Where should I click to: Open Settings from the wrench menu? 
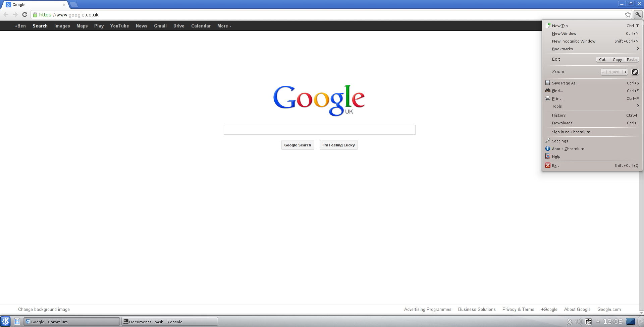(560, 141)
